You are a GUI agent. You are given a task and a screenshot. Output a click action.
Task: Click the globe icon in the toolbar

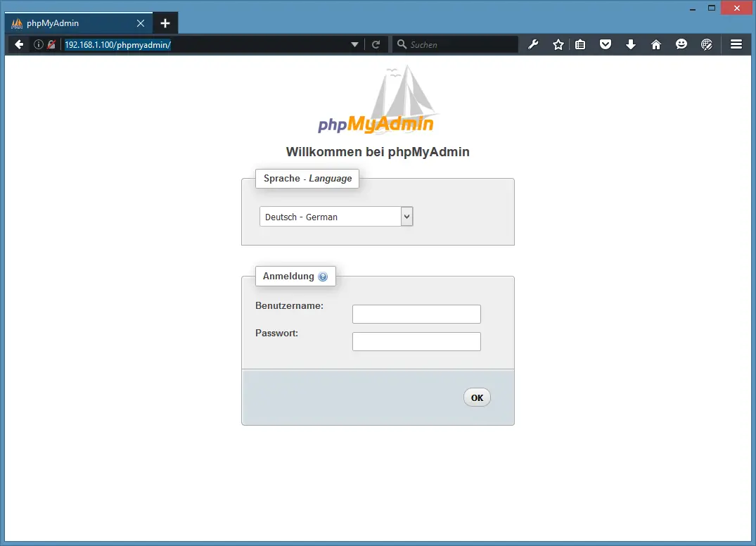[x=706, y=45]
